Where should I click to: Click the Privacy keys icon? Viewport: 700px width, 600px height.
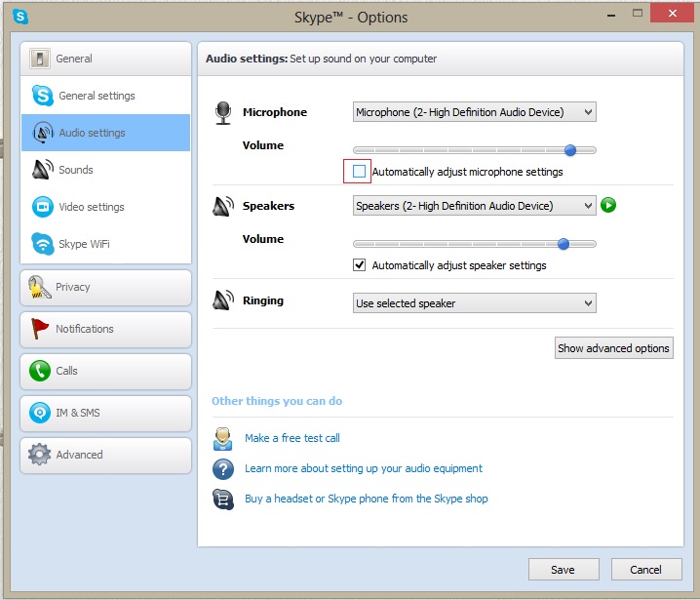point(39,287)
